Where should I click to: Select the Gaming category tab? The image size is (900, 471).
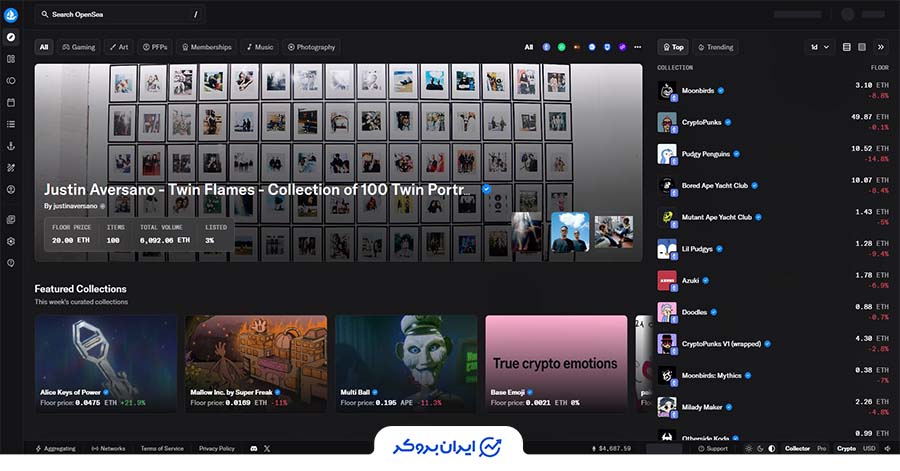[x=79, y=47]
